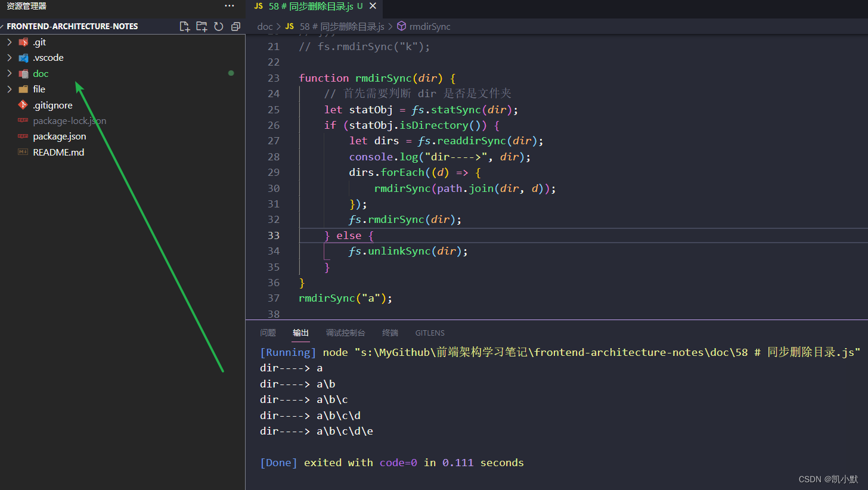This screenshot has height=490, width=868.
Task: Click the file folder icon
Action: (23, 89)
